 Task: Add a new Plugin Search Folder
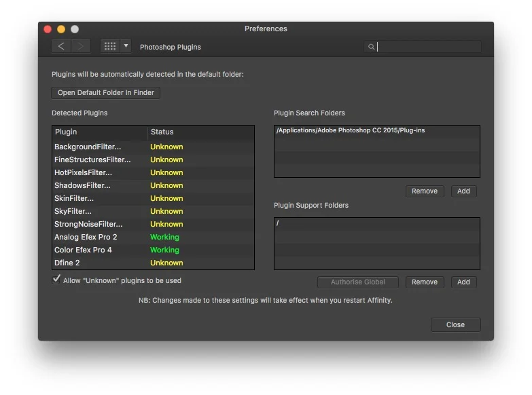(463, 191)
